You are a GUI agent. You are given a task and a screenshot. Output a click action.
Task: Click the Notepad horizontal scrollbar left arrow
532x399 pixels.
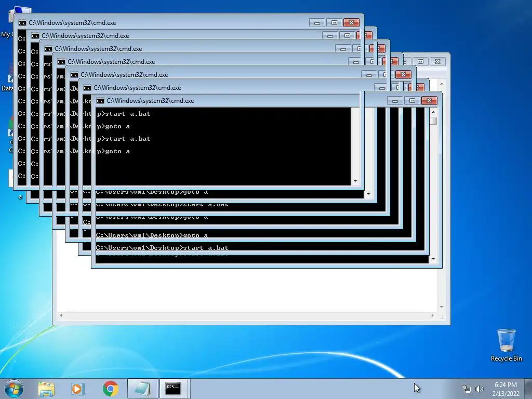click(61, 315)
